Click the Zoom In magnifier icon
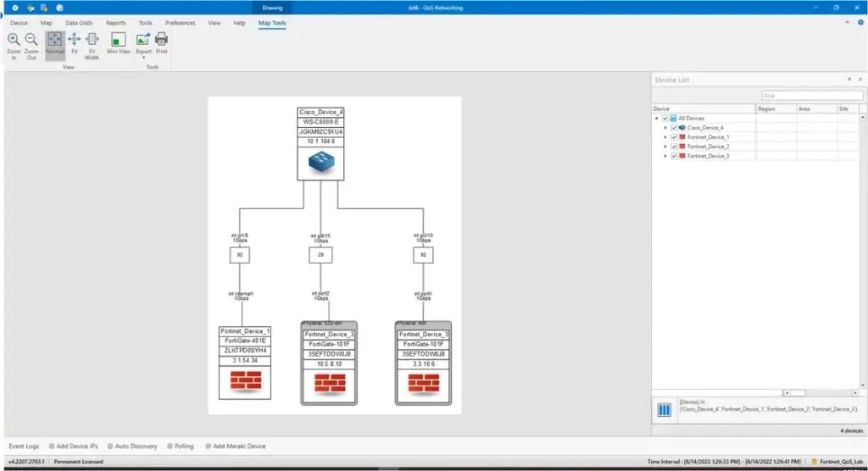 pyautogui.click(x=14, y=40)
